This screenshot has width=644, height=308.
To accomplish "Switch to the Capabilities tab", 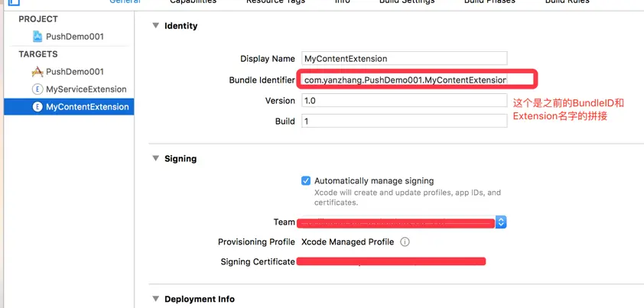I will [x=193, y=2].
